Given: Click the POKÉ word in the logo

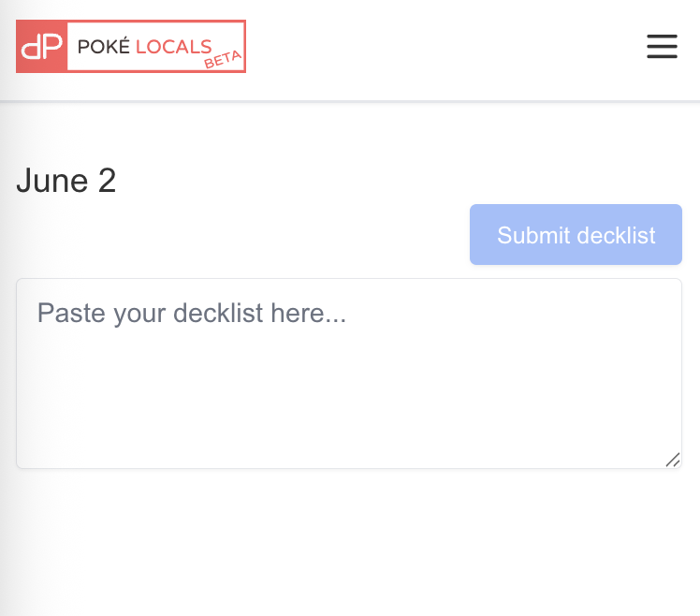Looking at the screenshot, I should point(104,47).
